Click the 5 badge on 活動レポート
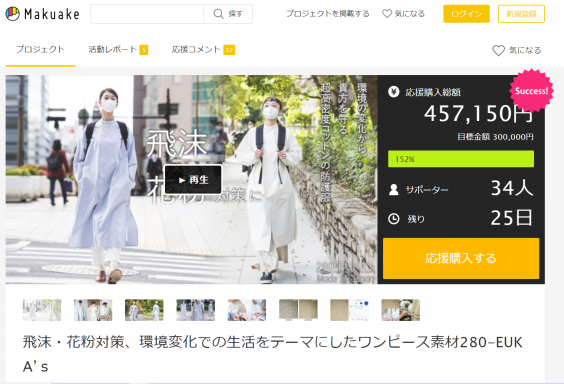Screen dimensions: 564x384 [144, 50]
